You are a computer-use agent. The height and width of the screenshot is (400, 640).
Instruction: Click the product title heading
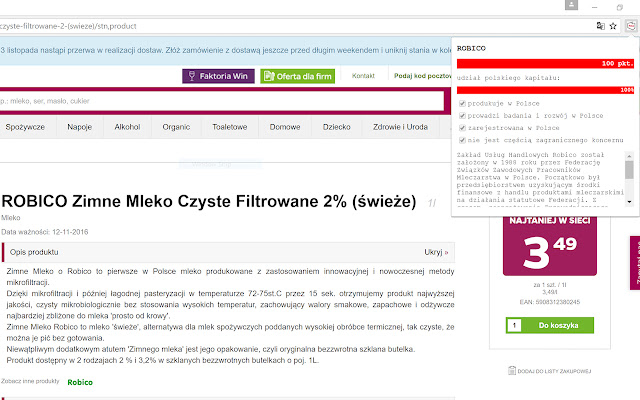tap(209, 201)
